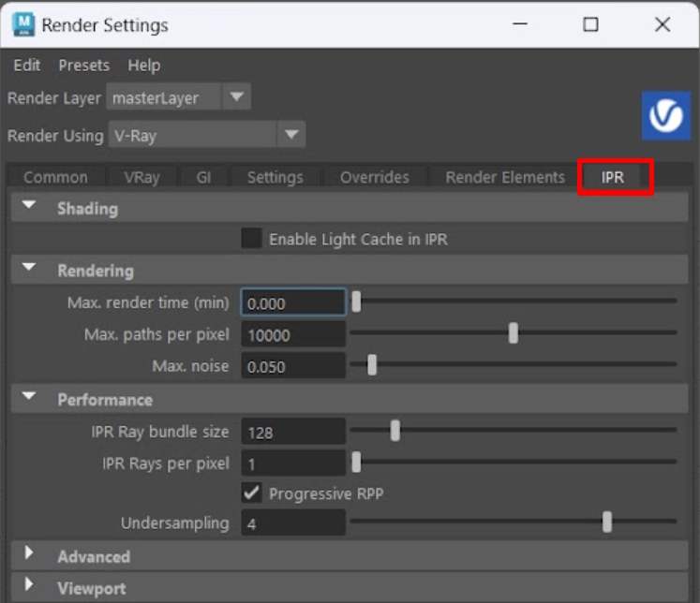
Task: Expand the Advanced section
Action: (29, 552)
